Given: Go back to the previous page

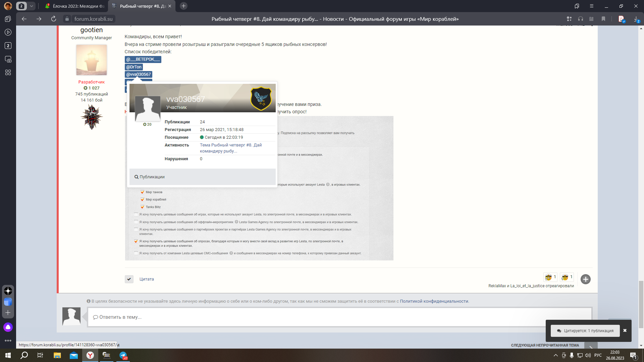Looking at the screenshot, I should click(24, 19).
